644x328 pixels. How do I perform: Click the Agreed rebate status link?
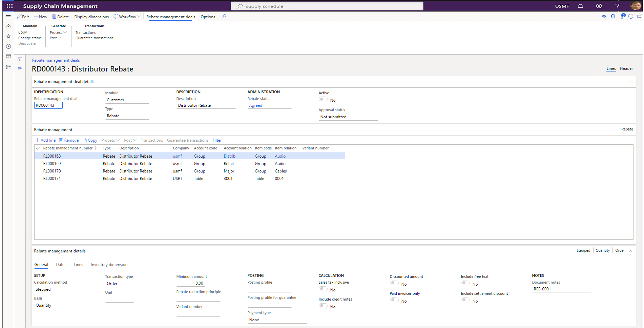point(255,105)
